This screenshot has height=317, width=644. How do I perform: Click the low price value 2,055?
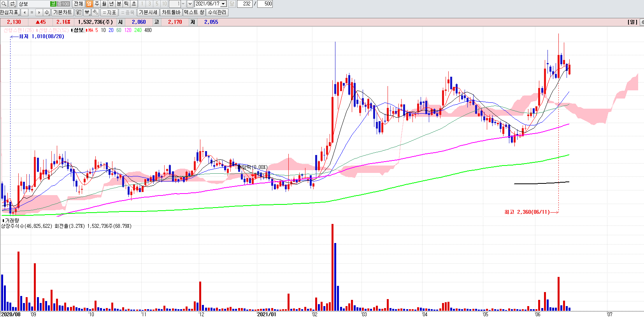pyautogui.click(x=211, y=22)
